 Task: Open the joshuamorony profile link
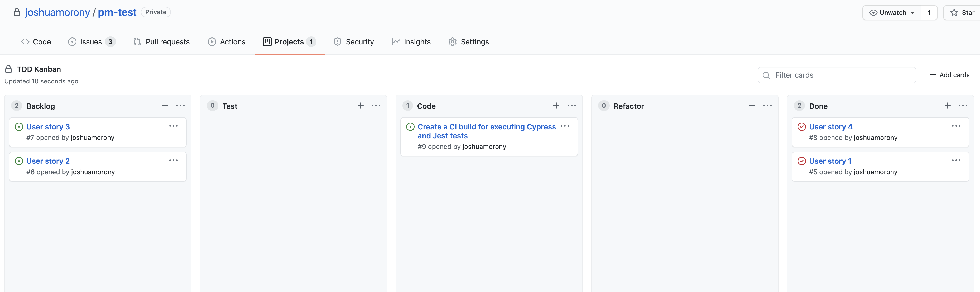coord(57,13)
